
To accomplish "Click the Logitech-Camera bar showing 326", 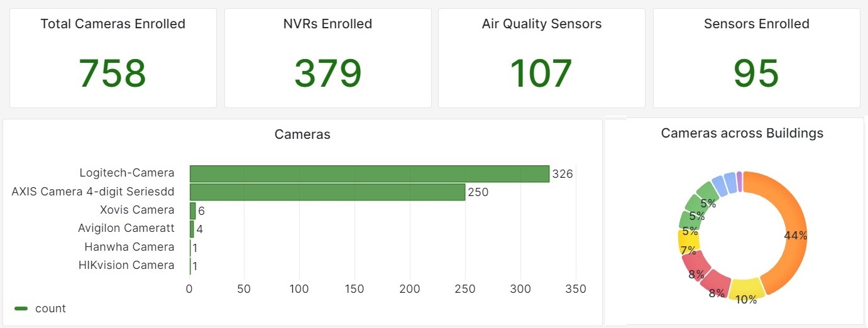I will [370, 174].
